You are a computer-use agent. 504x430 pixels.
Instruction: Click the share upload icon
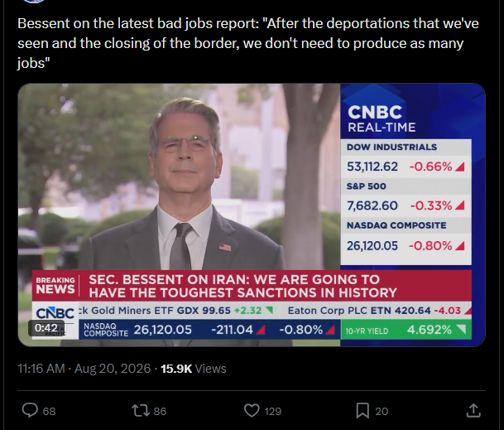coord(473,411)
